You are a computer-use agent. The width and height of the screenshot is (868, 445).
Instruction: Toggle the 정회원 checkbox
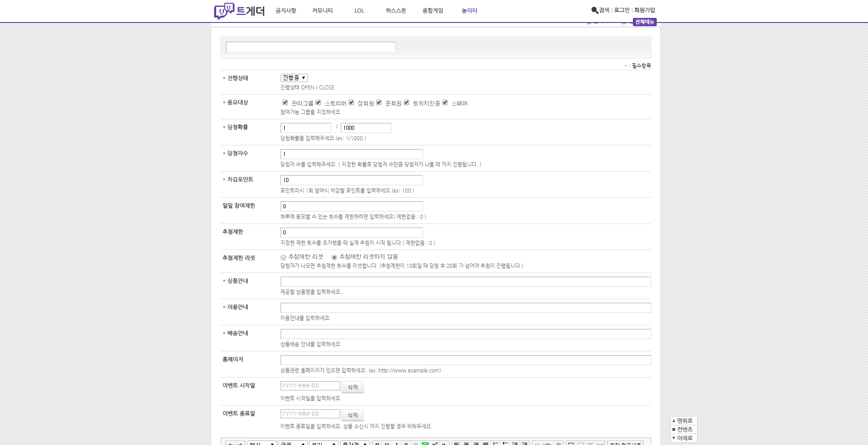(351, 102)
